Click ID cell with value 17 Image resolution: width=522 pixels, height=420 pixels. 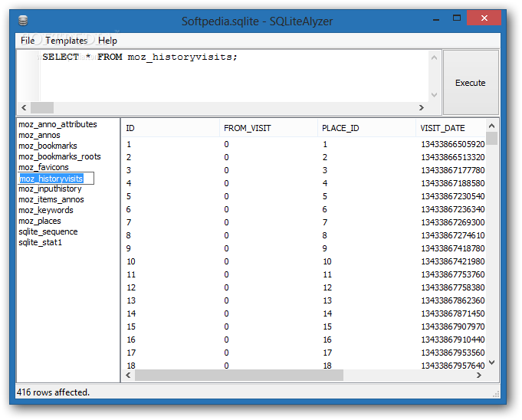click(x=131, y=353)
